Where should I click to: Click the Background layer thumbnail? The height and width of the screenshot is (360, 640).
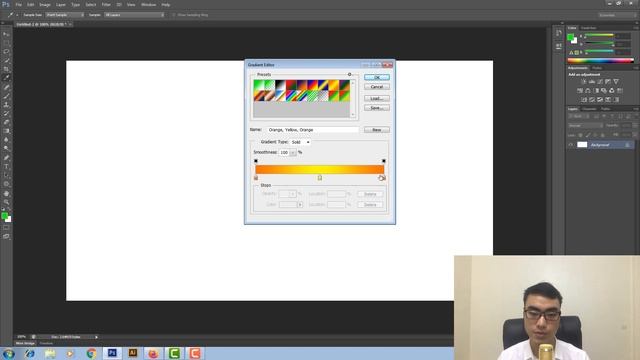(x=582, y=145)
